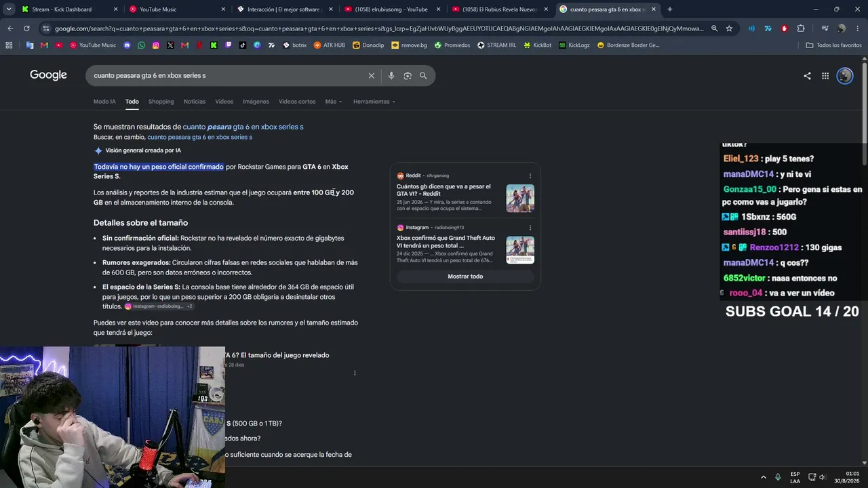
Task: Open the Twitch bookmark
Action: 229,45
